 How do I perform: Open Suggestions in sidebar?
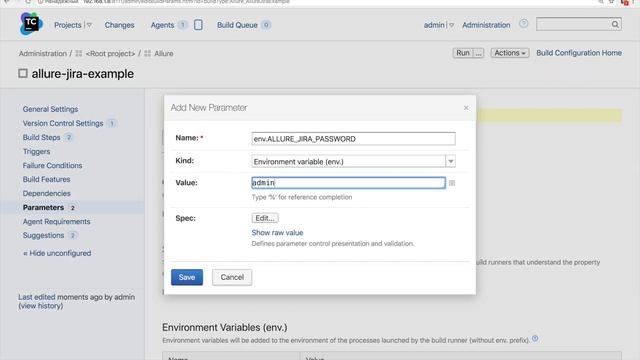point(43,236)
